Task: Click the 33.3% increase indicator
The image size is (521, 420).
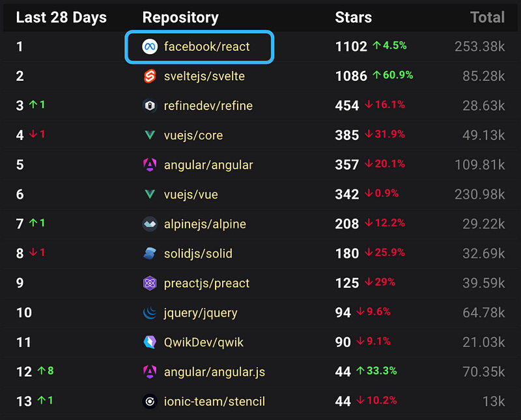Action: point(376,371)
